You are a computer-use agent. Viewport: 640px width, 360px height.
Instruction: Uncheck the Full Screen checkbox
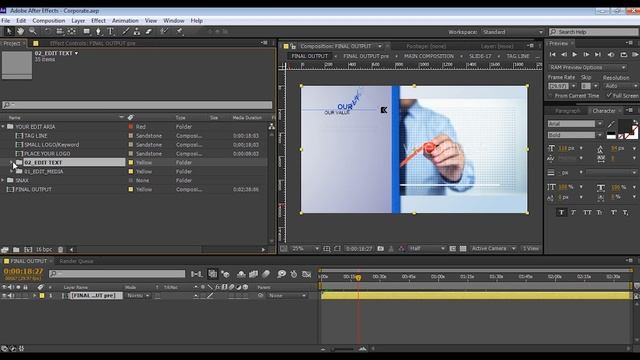click(609, 96)
